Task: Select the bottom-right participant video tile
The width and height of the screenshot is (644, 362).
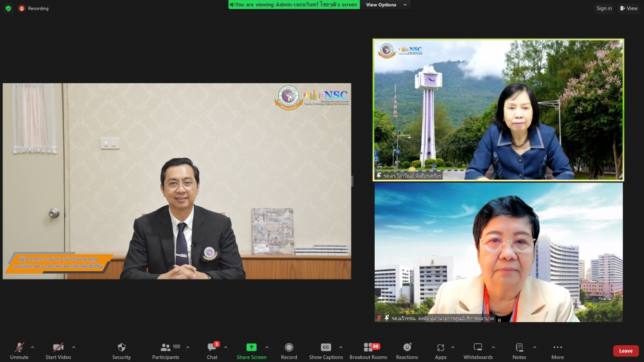Action: pos(498,252)
